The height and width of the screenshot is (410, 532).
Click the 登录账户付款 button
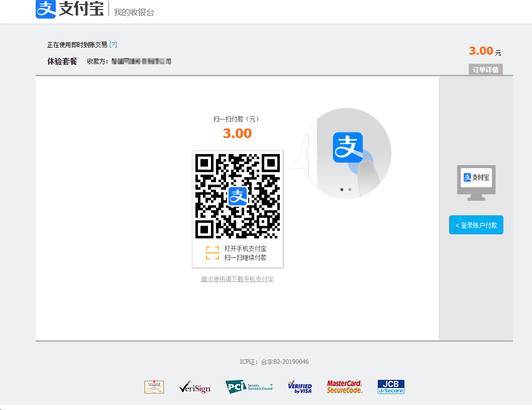coord(476,225)
